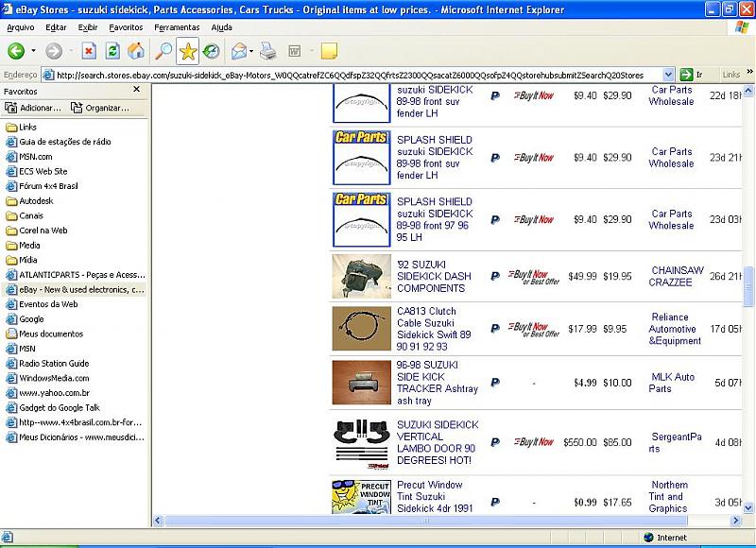Open the MSN.com favorite
The image size is (756, 548).
pyautogui.click(x=29, y=157)
